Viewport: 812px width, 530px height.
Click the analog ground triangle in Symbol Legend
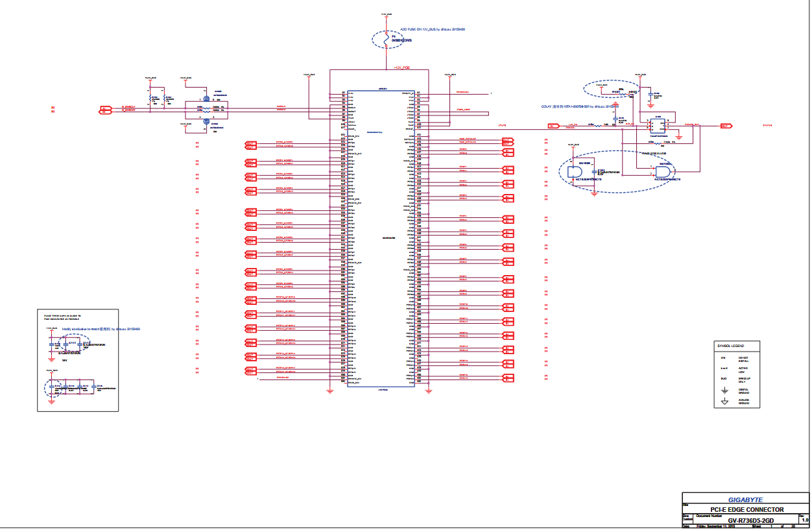(x=724, y=402)
